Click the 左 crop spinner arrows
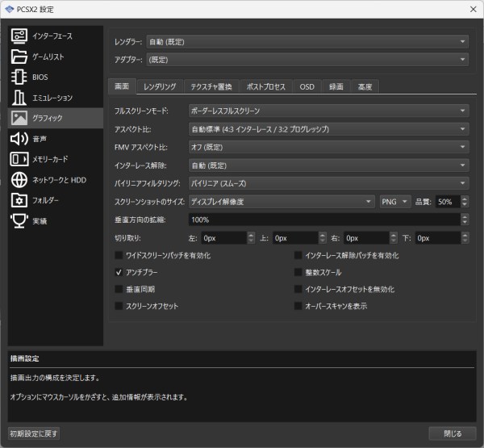Viewport: 484px width, 448px height. click(251, 238)
